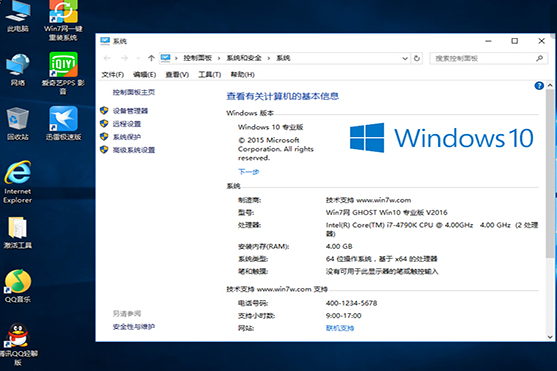The height and width of the screenshot is (371, 557).
Task: Click the Win7网 GHOST Win10 model text
Action: [x=386, y=213]
